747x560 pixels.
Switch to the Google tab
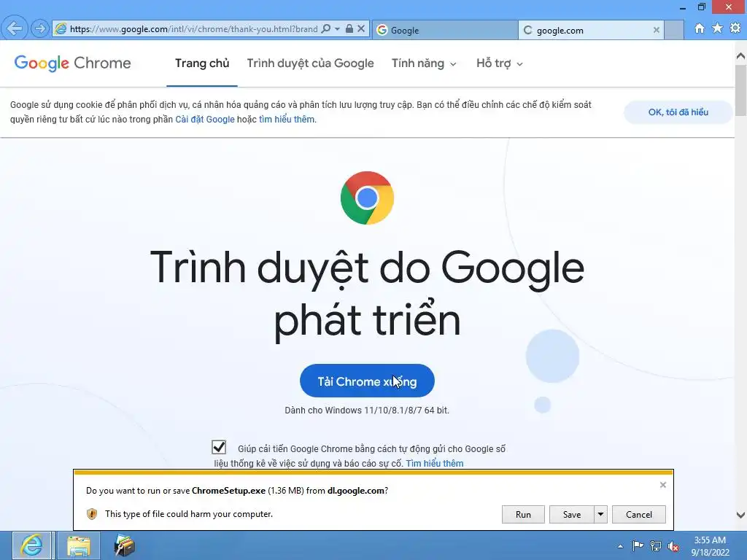pyautogui.click(x=445, y=30)
